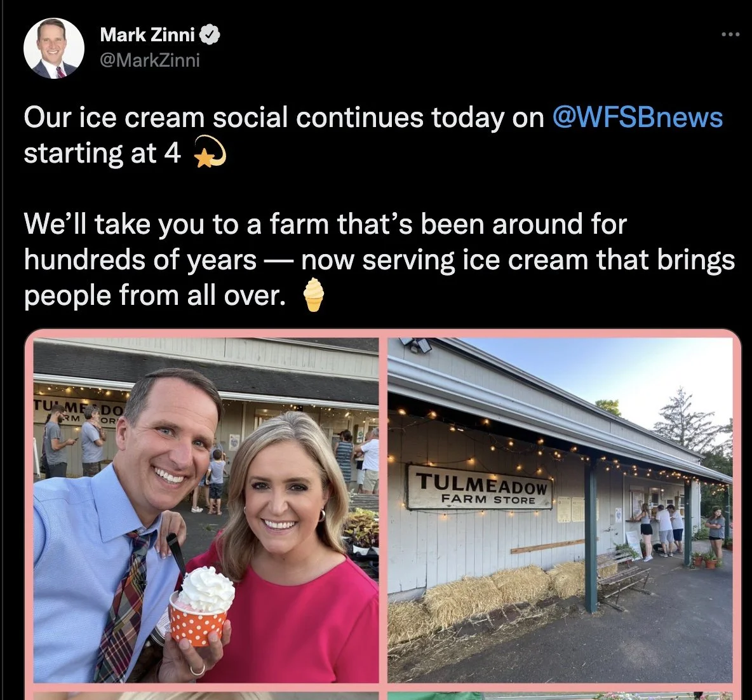This screenshot has height=700, width=752.
Task: Open the three-dot more options menu
Action: (730, 34)
